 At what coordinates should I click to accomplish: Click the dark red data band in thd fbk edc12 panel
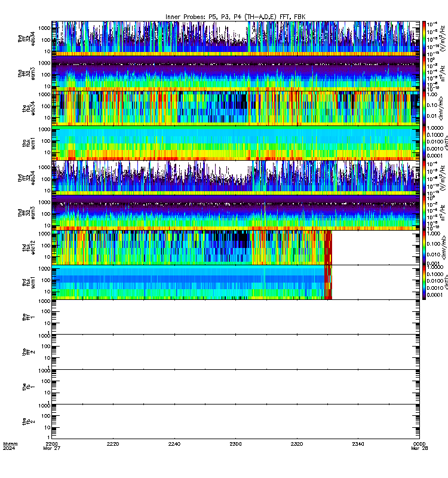pyautogui.click(x=328, y=248)
